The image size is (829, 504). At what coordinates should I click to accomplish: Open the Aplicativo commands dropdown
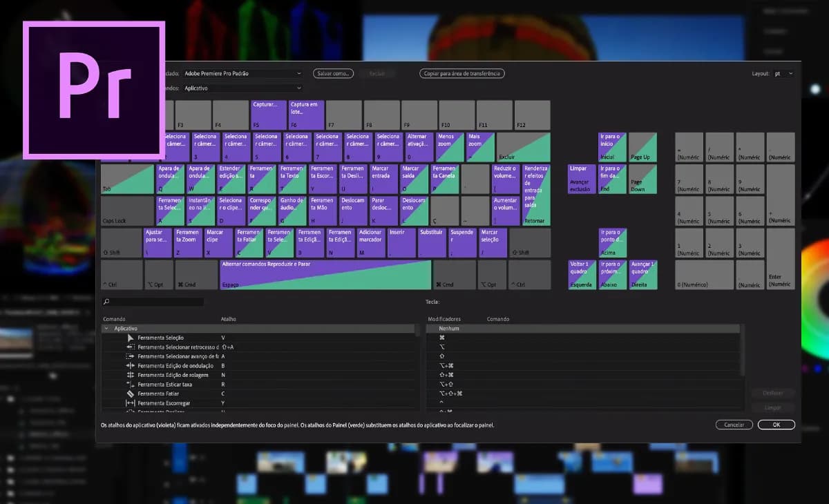coord(242,88)
